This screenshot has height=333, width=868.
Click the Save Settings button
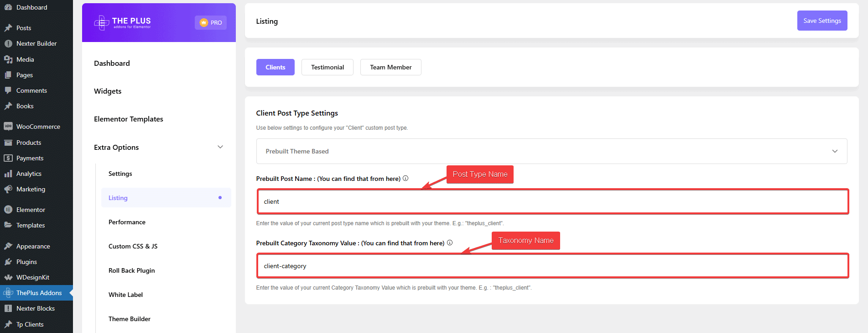pos(822,21)
